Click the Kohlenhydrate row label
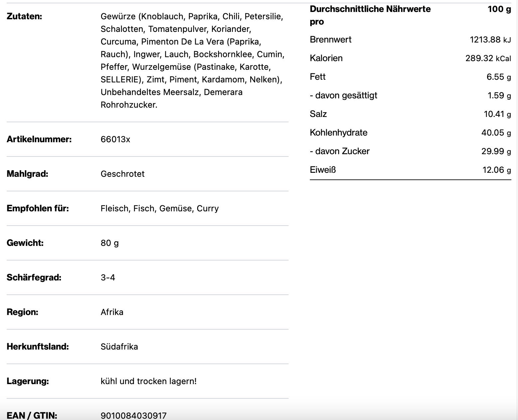The width and height of the screenshot is (518, 420). [x=338, y=133]
